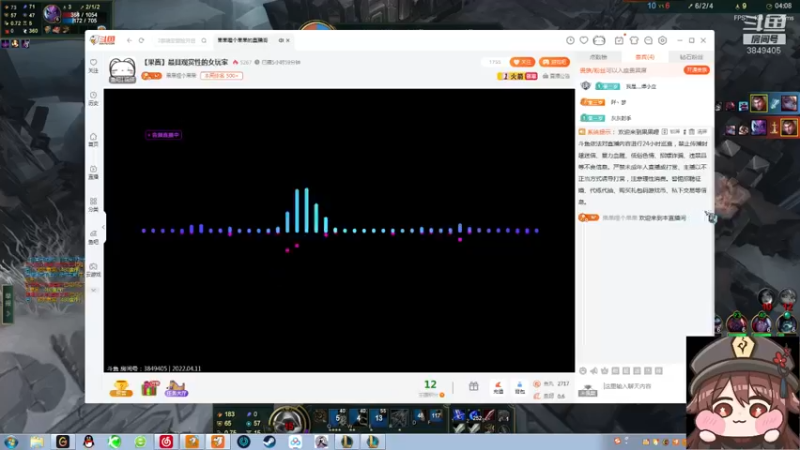This screenshot has height=450, width=800.
Task: Open Steam from the taskbar
Action: 269,441
